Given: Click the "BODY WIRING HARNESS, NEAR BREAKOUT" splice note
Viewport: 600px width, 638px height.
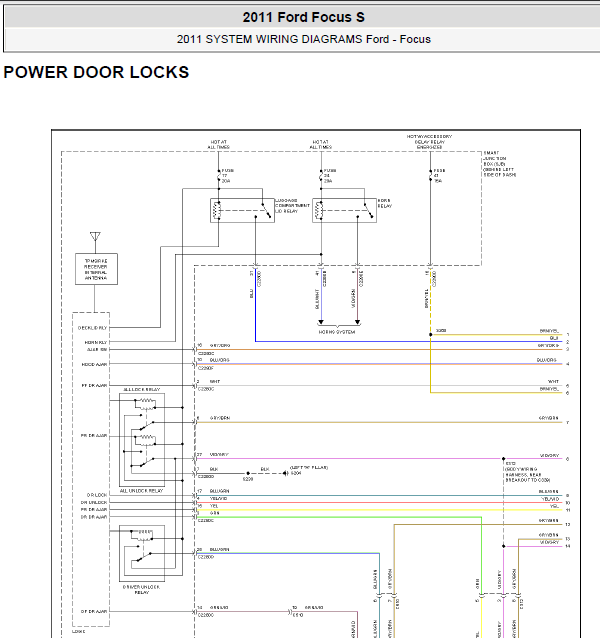Looking at the screenshot, I should coord(528,472).
